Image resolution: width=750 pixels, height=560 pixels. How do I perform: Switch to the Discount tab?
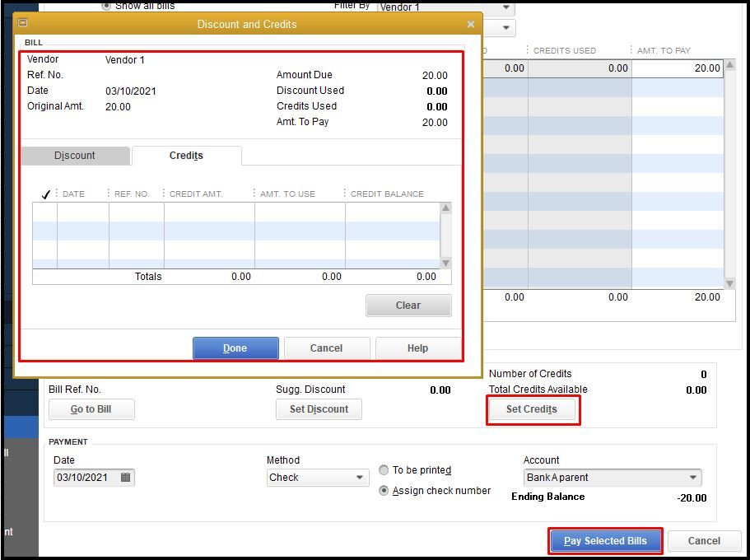[x=75, y=155]
